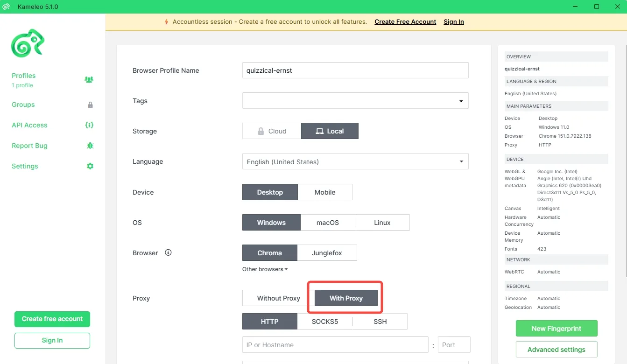Choose the With Proxy option
Screen dimensions: 627x364
coord(346,298)
